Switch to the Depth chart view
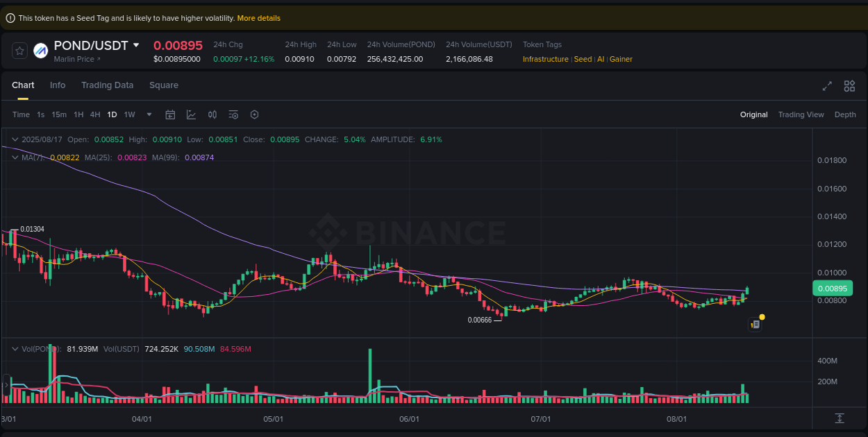 pyautogui.click(x=845, y=114)
